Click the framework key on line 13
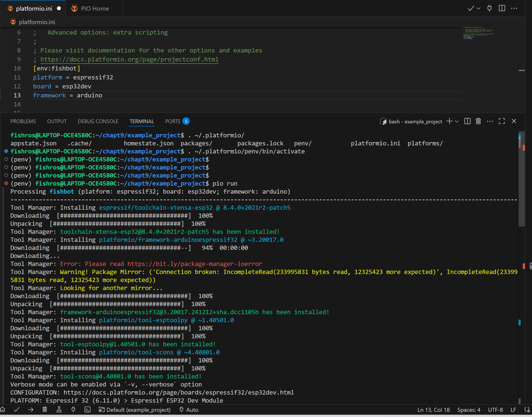Viewport: 532px width, 417px height. click(x=49, y=96)
